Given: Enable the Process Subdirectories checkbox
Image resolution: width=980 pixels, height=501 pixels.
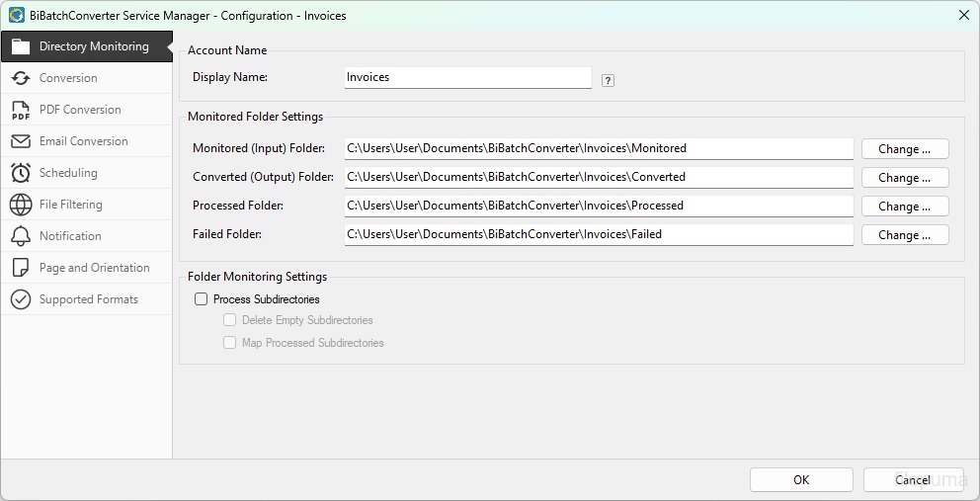Looking at the screenshot, I should [202, 299].
